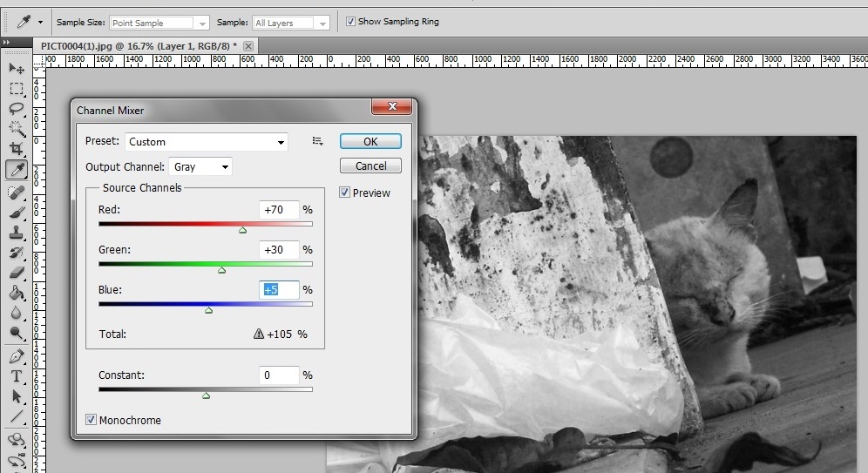Open the Sample Size dropdown
Screen dimensions: 868x473
159,23
